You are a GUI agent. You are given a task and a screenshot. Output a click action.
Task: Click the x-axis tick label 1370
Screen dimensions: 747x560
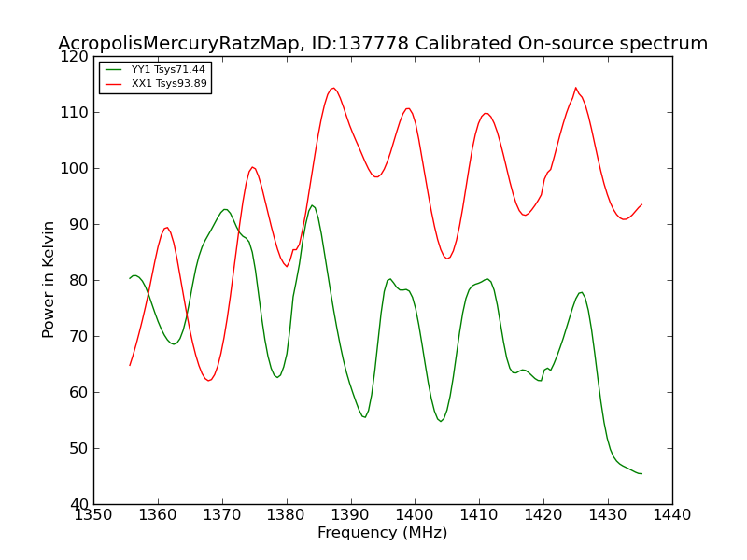pos(222,515)
